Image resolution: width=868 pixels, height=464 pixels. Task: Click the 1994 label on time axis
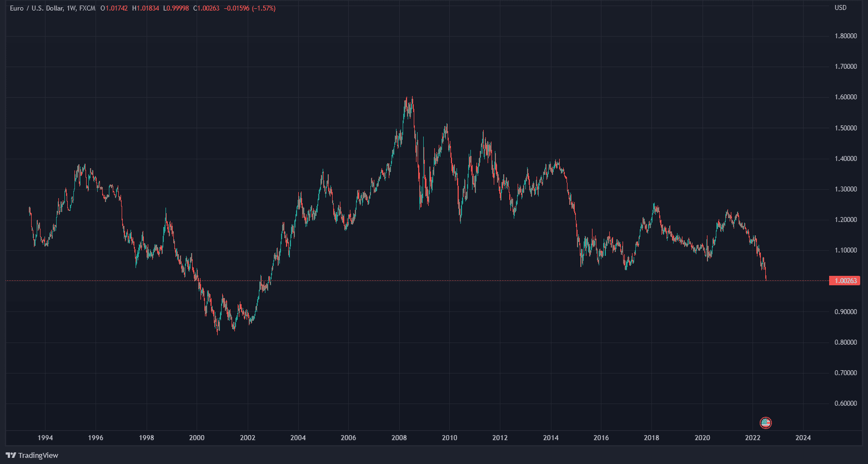pyautogui.click(x=45, y=438)
